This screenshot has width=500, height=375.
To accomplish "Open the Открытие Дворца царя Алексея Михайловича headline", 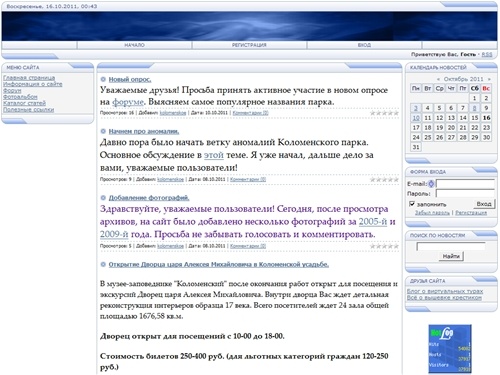I will (219, 264).
